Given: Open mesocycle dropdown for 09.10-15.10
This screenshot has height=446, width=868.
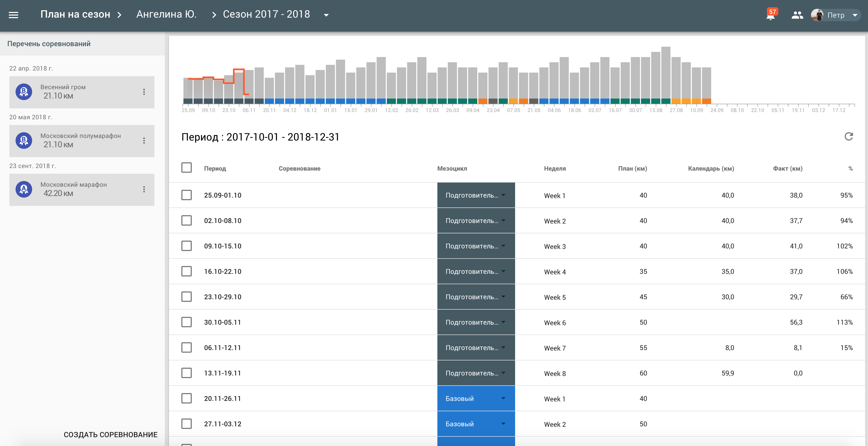Looking at the screenshot, I should 476,246.
